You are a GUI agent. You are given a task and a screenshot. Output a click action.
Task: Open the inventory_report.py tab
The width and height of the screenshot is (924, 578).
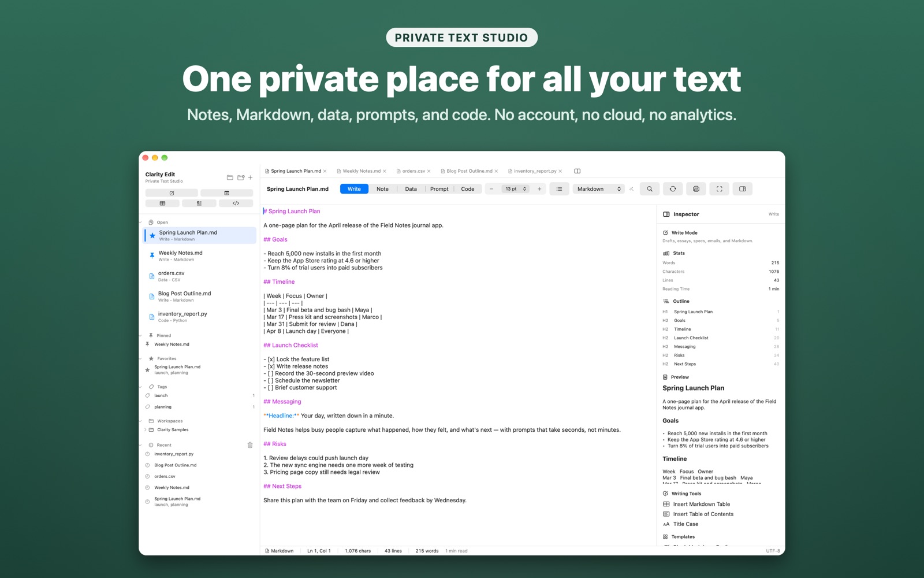point(535,171)
